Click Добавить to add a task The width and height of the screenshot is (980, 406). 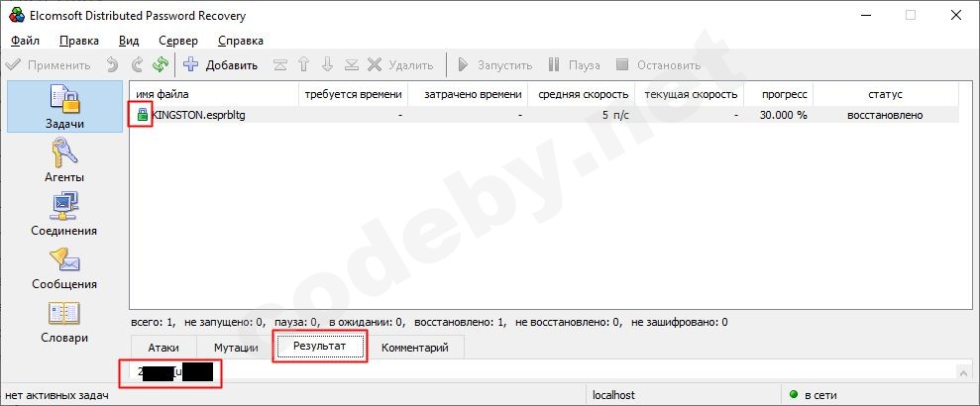click(x=221, y=65)
